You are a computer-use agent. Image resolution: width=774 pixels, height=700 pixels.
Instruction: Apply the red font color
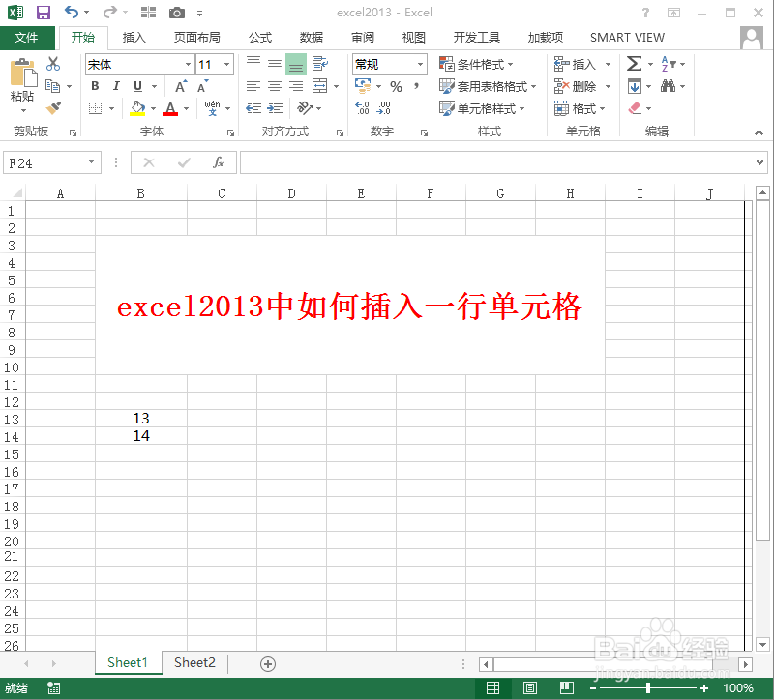(x=170, y=108)
